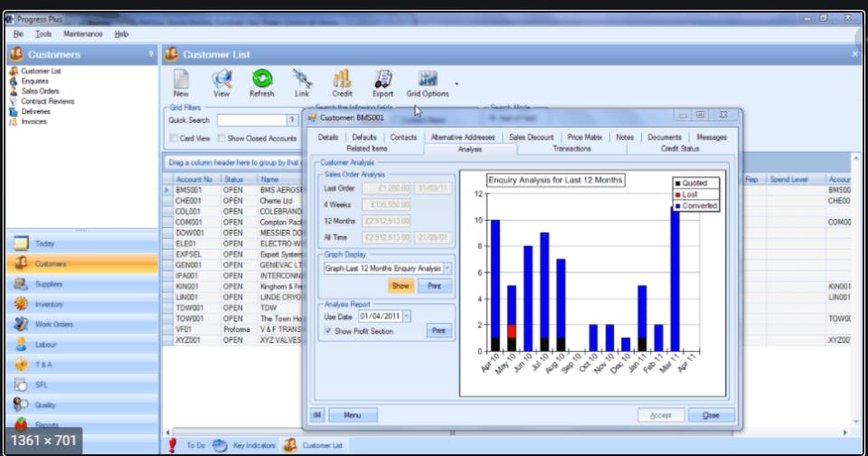Open the Credit toolbar icon

point(342,80)
